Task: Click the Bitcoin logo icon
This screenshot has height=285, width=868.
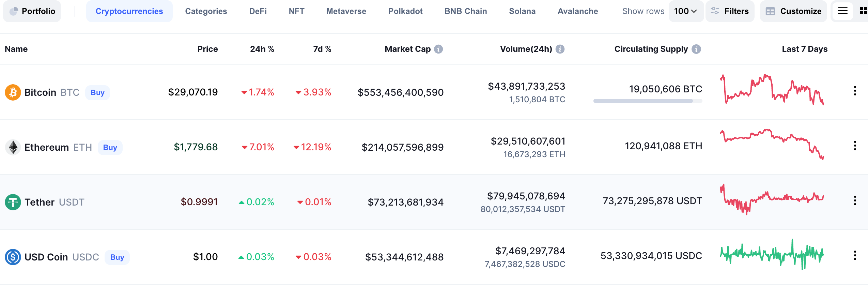Action: click(13, 92)
